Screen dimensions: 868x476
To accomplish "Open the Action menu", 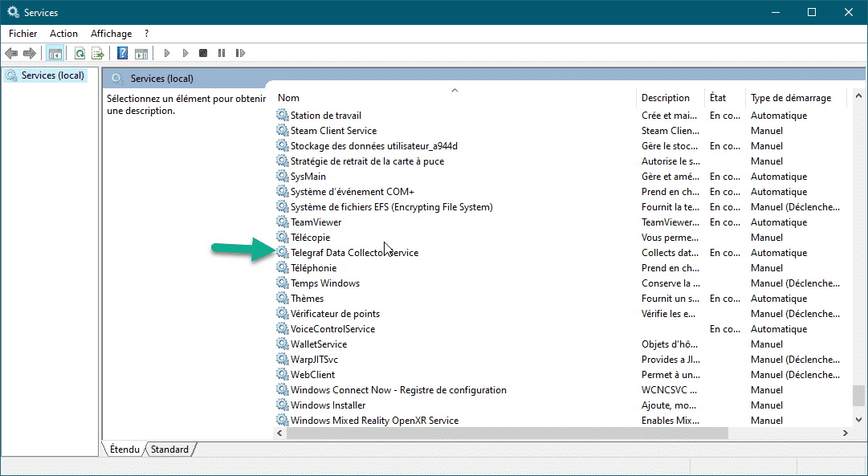I will point(63,33).
